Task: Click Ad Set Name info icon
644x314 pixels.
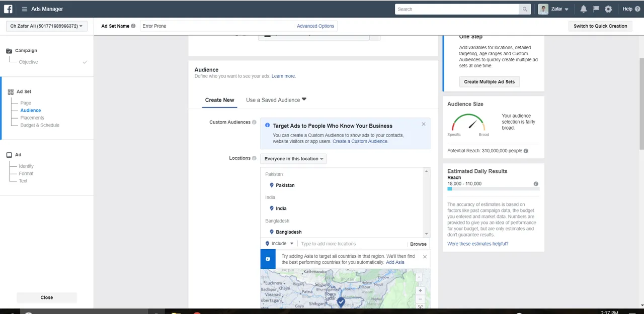Action: (x=133, y=26)
